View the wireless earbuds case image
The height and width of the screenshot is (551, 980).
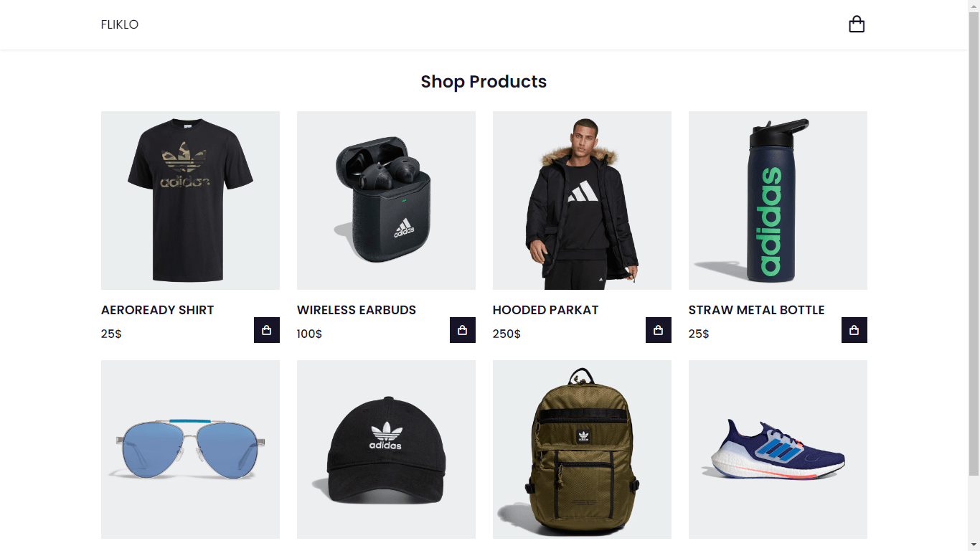386,200
